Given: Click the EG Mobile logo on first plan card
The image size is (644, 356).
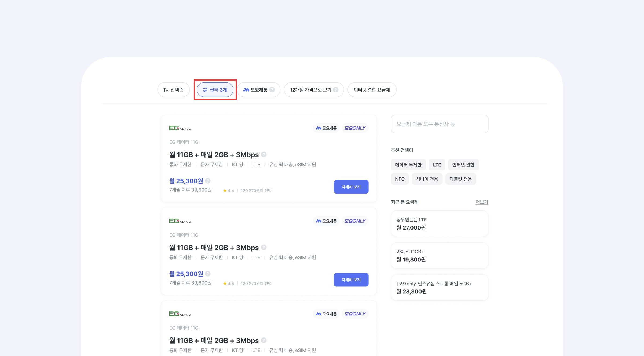Looking at the screenshot, I should 180,128.
